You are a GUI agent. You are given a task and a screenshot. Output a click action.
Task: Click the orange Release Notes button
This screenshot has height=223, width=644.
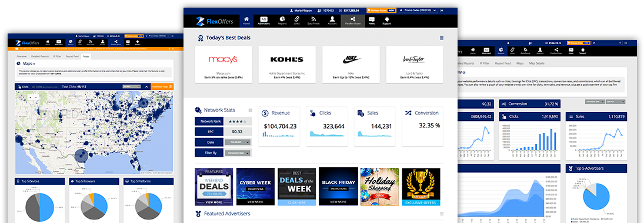[x=381, y=10]
